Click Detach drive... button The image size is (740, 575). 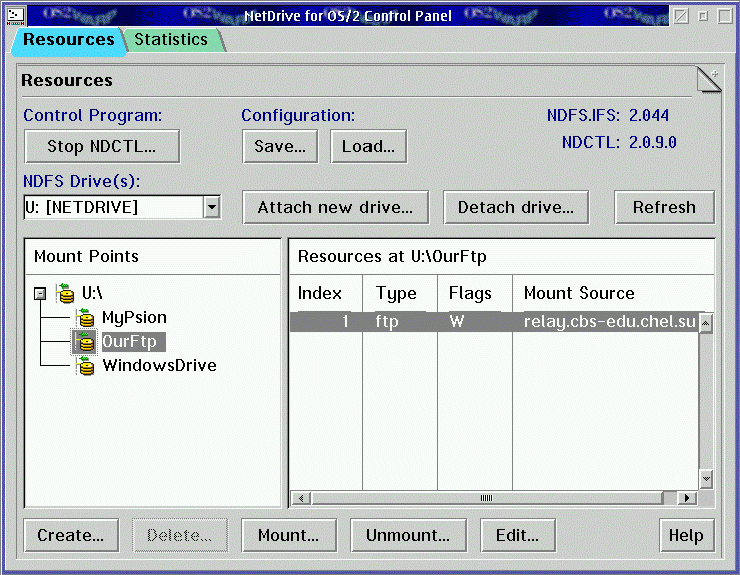(x=516, y=207)
